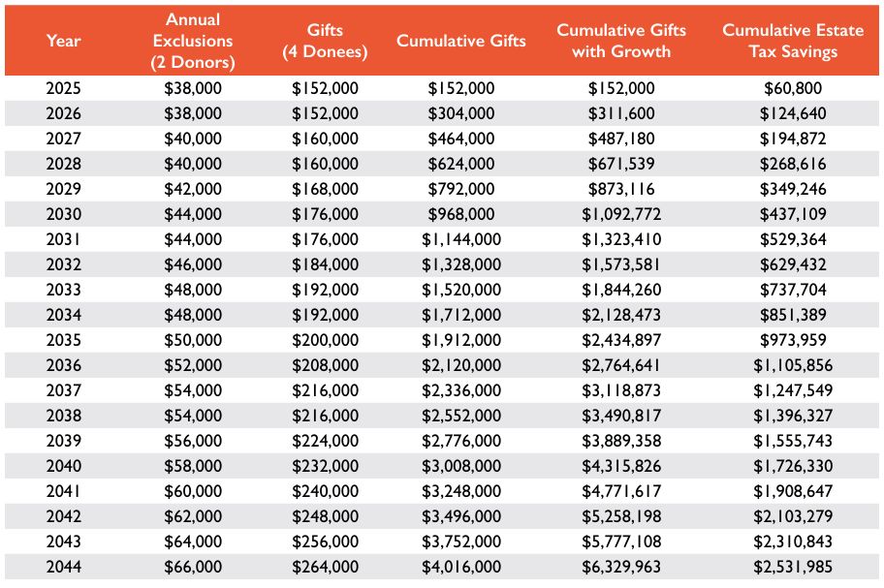Select the Cumulative Gifts column header
Image resolution: width=884 pixels, height=588 pixels.
pos(461,41)
